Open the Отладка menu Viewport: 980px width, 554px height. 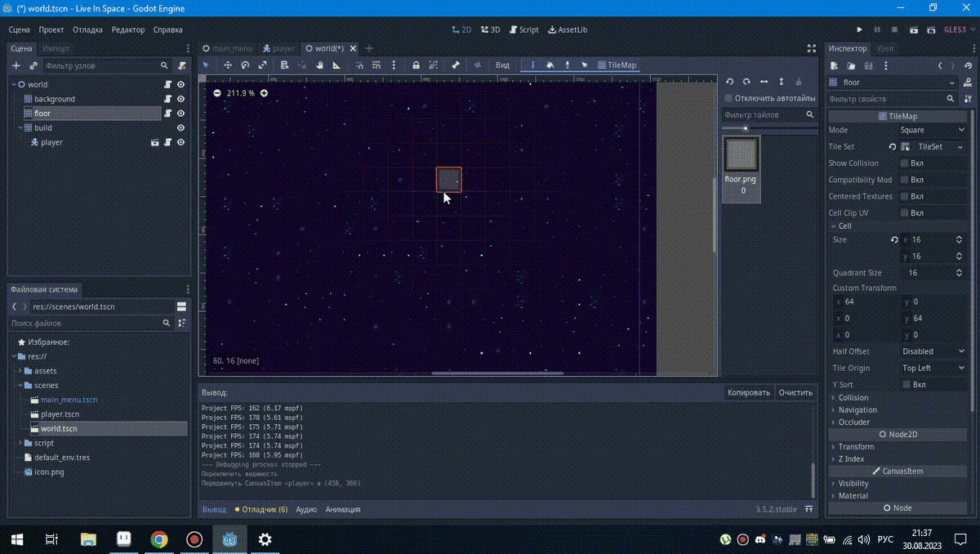87,29
